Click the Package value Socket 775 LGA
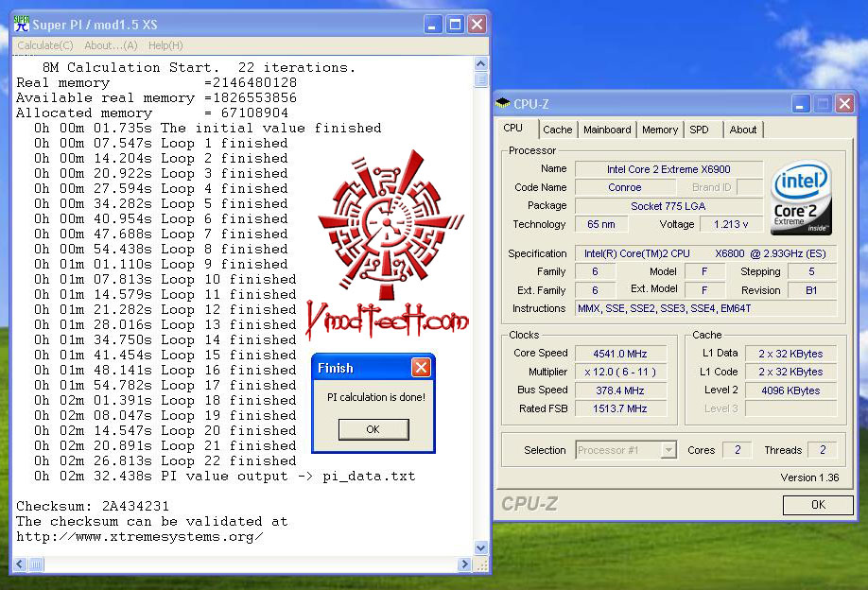Viewport: 868px width, 590px height. [668, 206]
